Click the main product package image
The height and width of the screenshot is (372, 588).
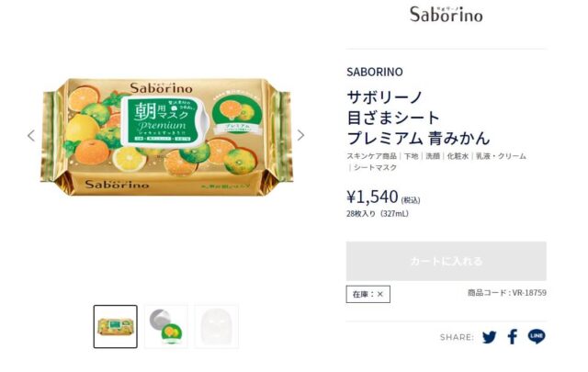(167, 136)
